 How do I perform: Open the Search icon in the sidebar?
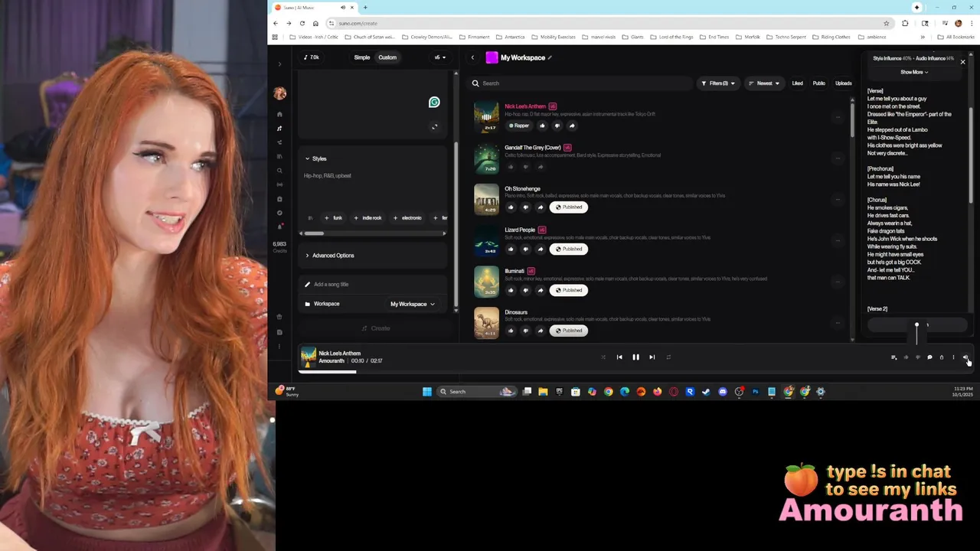pyautogui.click(x=279, y=171)
